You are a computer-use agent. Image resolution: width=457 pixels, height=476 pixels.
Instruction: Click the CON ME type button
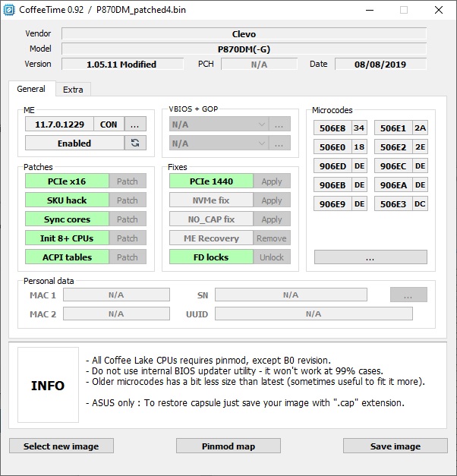point(109,125)
